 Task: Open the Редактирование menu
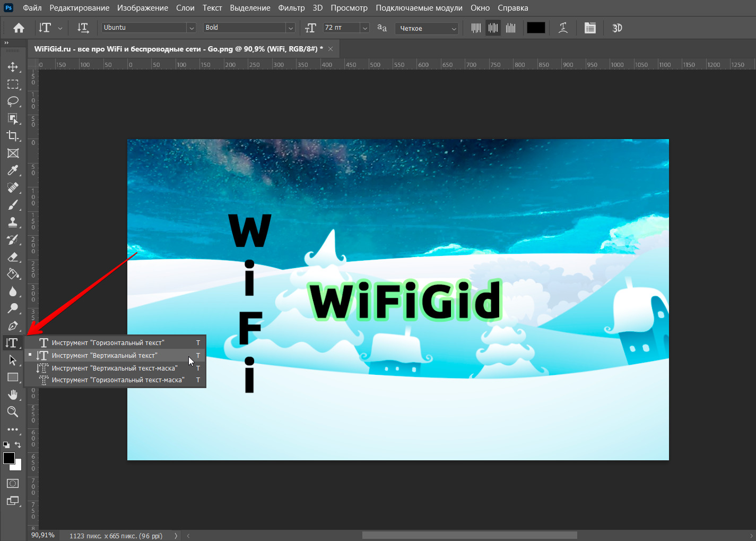pyautogui.click(x=80, y=8)
